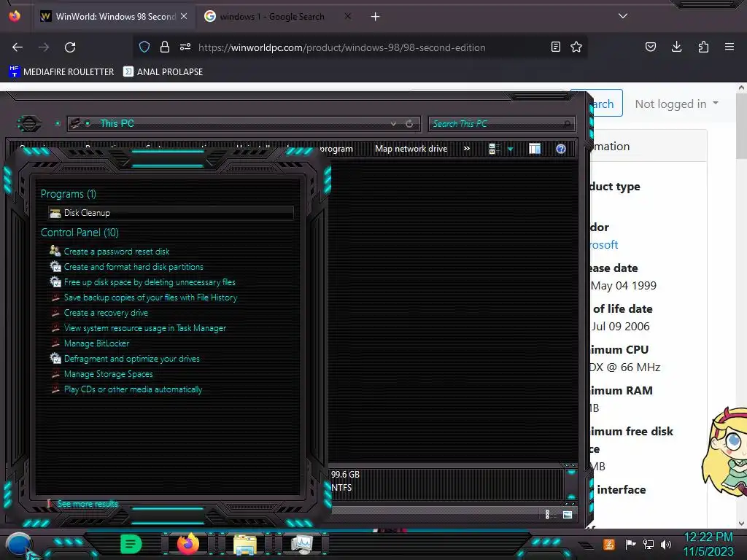This screenshot has width=747, height=560.
Task: Open the MEDIAFIRE ROULETTER bookmark
Action: pos(61,72)
